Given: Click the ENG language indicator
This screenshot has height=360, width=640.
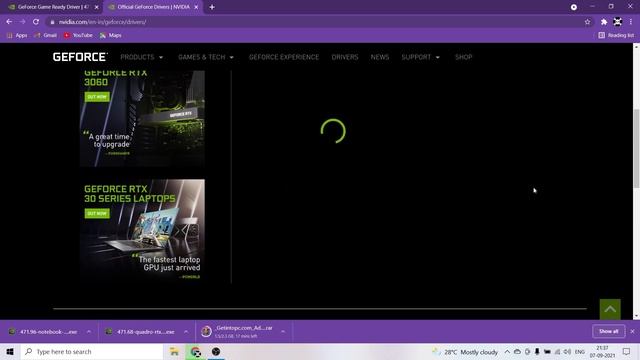Looking at the screenshot, I should click(x=580, y=352).
